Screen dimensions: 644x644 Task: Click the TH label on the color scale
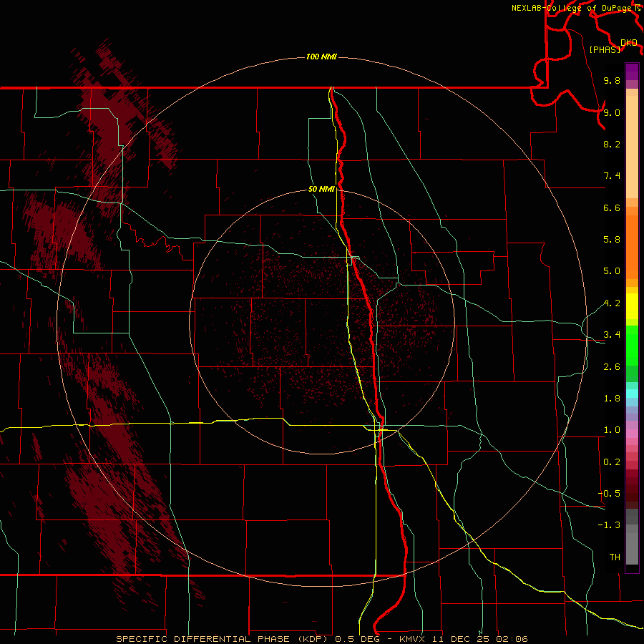615,557
